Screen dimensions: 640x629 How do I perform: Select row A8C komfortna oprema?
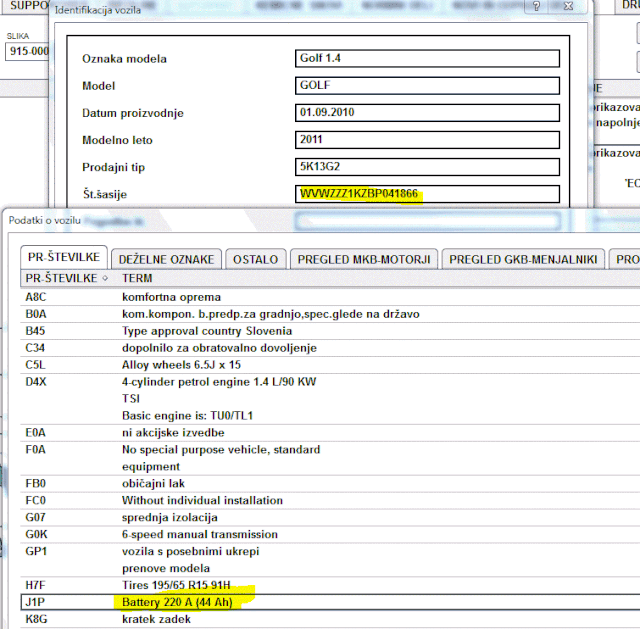(x=330, y=297)
